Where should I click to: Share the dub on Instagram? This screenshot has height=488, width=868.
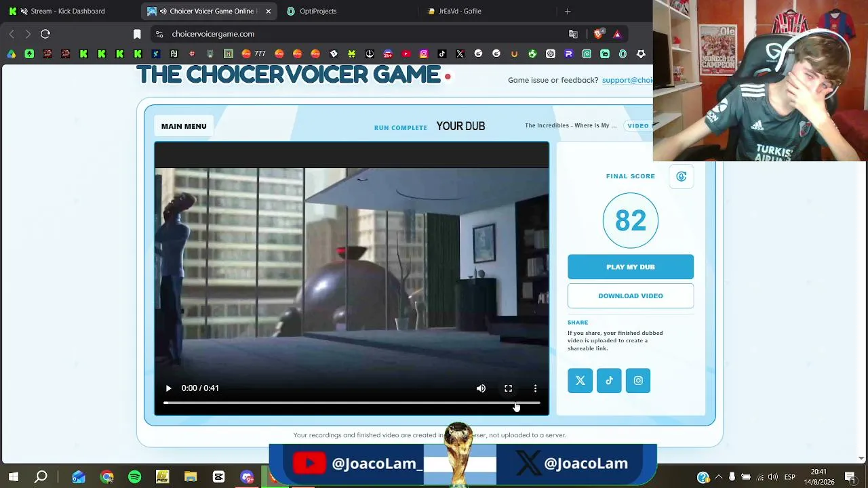tap(638, 381)
